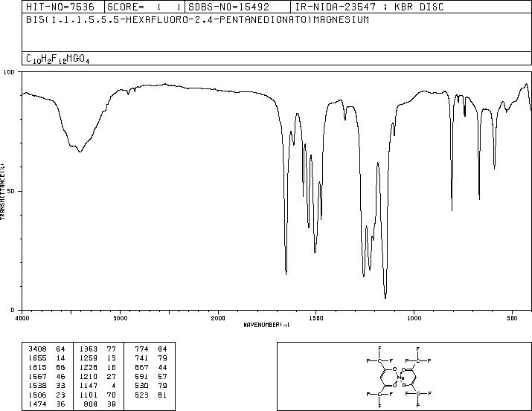The image size is (532, 411).
Task: Click transmittance value 84 beside 774
Action: 162,349
